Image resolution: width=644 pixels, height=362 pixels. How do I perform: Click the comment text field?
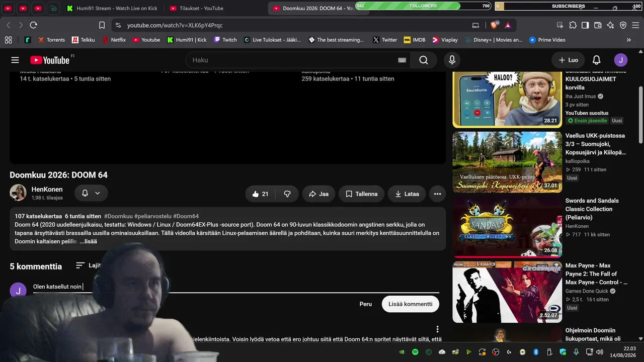point(236,287)
